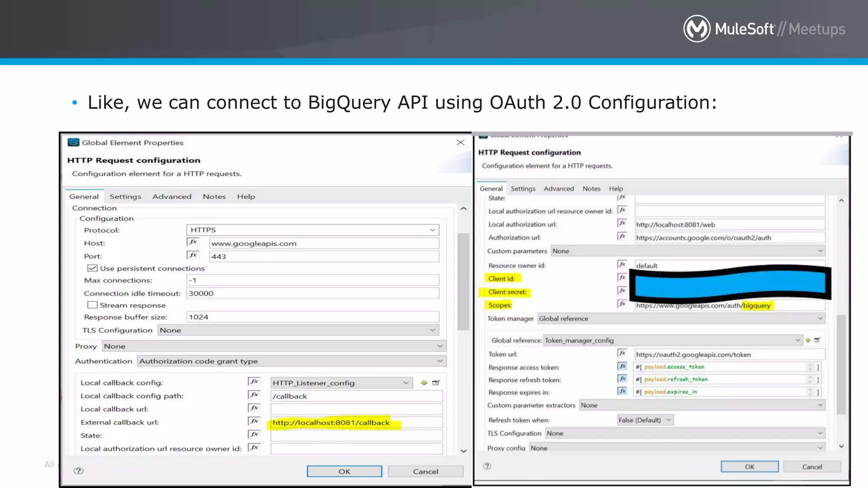
Task: Click scroll down arrow in left dialog
Action: pyautogui.click(x=464, y=451)
